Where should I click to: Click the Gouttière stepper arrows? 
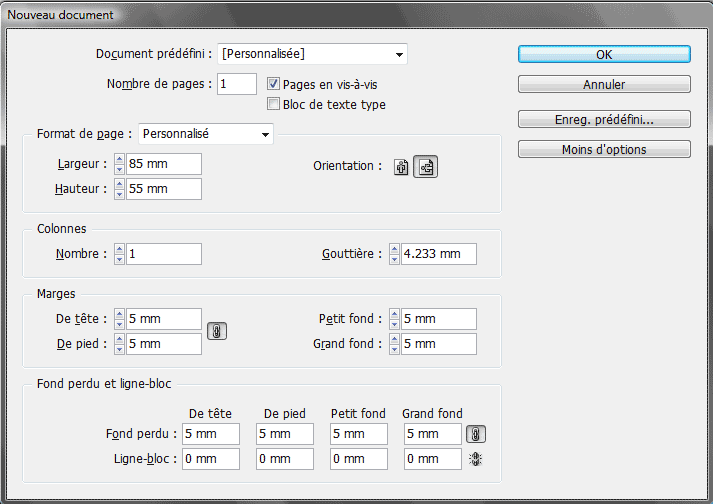click(x=394, y=254)
